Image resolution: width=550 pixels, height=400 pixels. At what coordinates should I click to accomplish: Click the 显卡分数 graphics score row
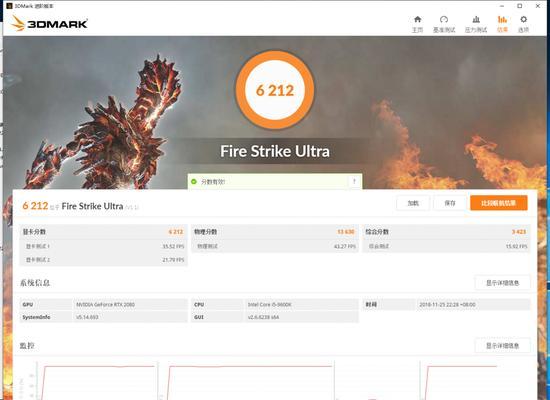point(103,232)
